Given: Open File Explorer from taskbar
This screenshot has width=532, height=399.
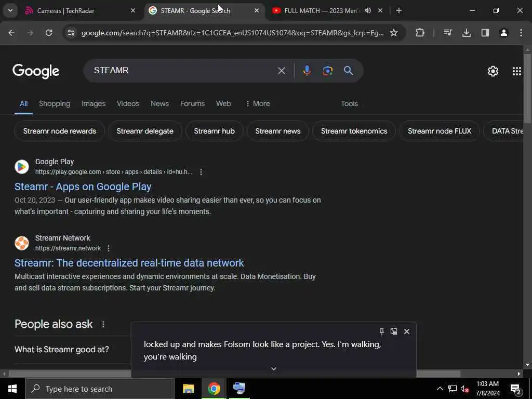Looking at the screenshot, I should (188, 389).
